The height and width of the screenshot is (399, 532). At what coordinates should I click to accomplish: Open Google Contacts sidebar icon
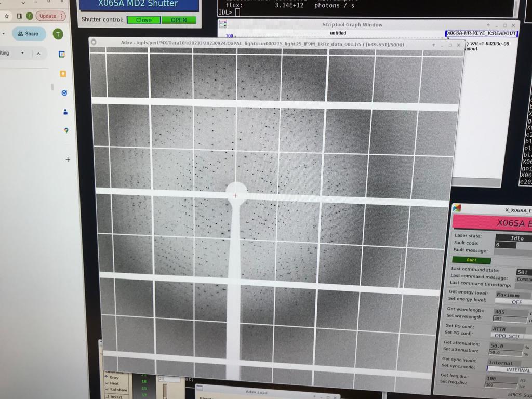tap(65, 112)
